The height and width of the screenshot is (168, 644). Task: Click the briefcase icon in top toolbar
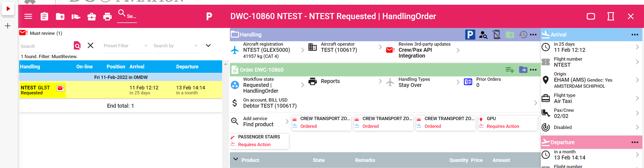(92, 17)
